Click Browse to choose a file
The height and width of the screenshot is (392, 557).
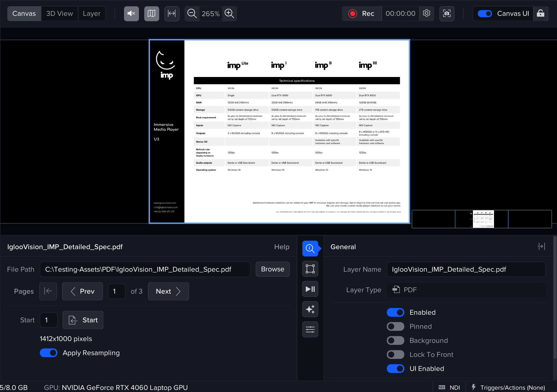point(272,269)
